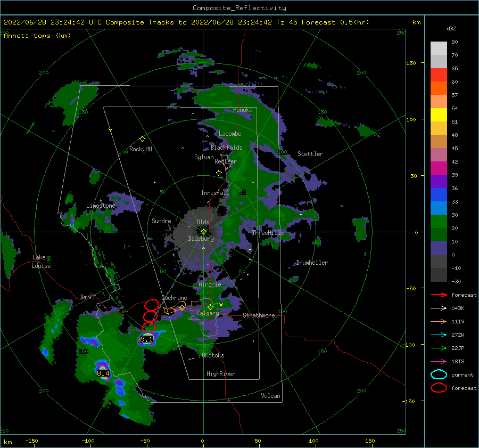Click the Blackfalds label on map
This screenshot has width=479, height=448.
(x=226, y=148)
